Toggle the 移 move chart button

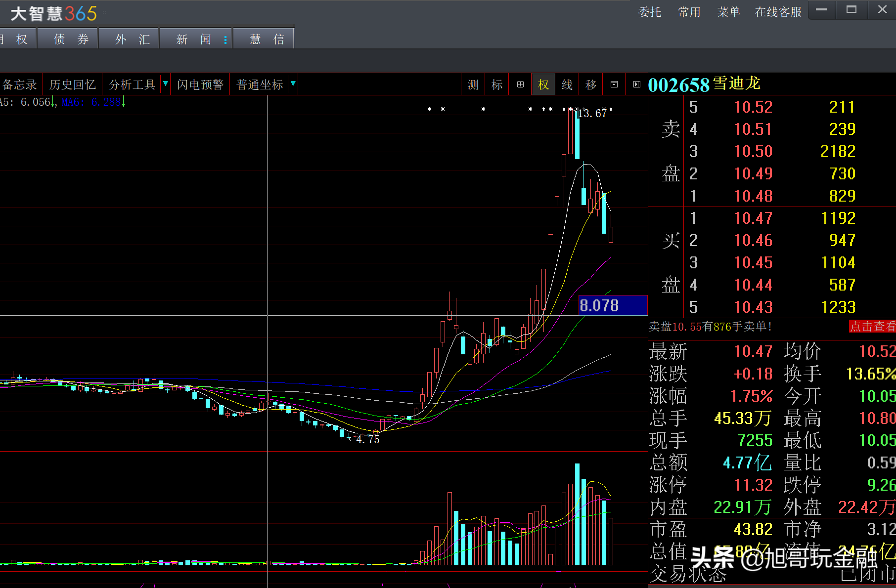[591, 84]
